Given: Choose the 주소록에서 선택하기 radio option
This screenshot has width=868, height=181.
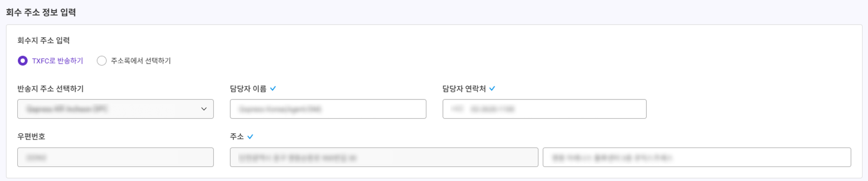Looking at the screenshot, I should [102, 61].
